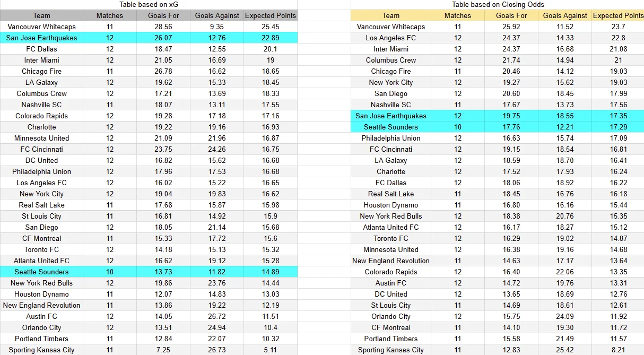Click the 22.89 Expected Points value
This screenshot has height=355, width=644.
tap(271, 38)
